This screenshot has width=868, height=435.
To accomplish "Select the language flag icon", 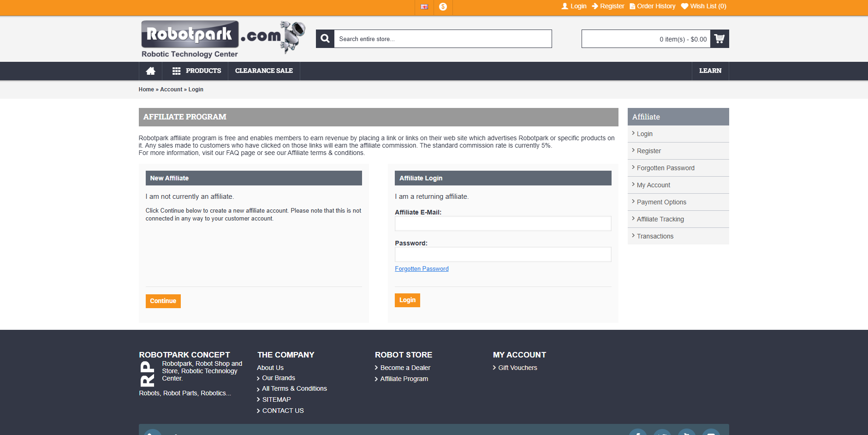I will pos(424,6).
